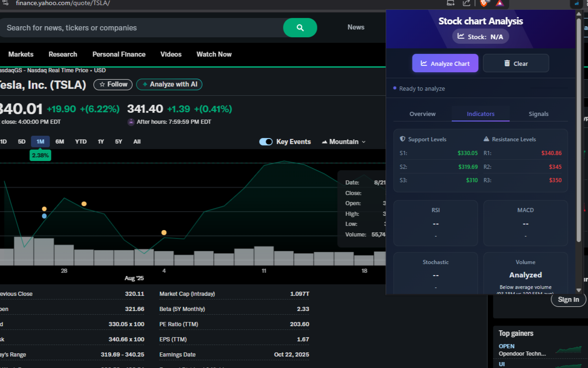Click the RSI indicator card
Viewport: 588px width, 368px height.
point(435,223)
